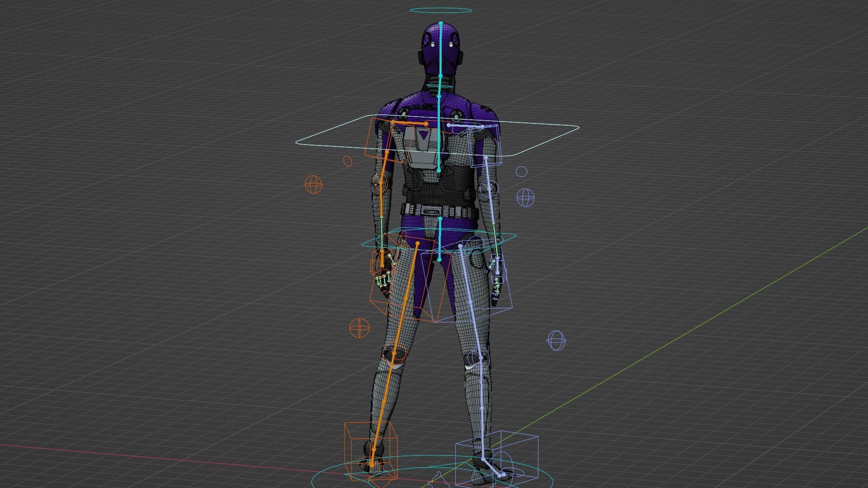Select the blue knee pole sphere
868x488 pixels.
(x=557, y=340)
